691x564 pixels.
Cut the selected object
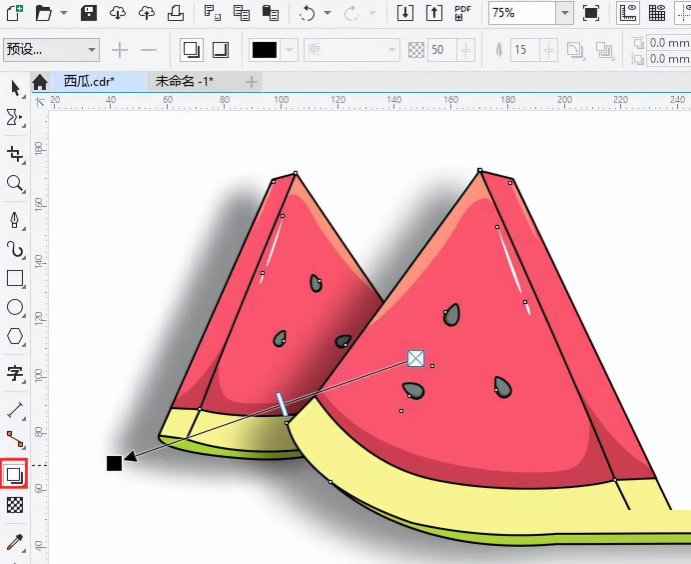pyautogui.click(x=213, y=13)
